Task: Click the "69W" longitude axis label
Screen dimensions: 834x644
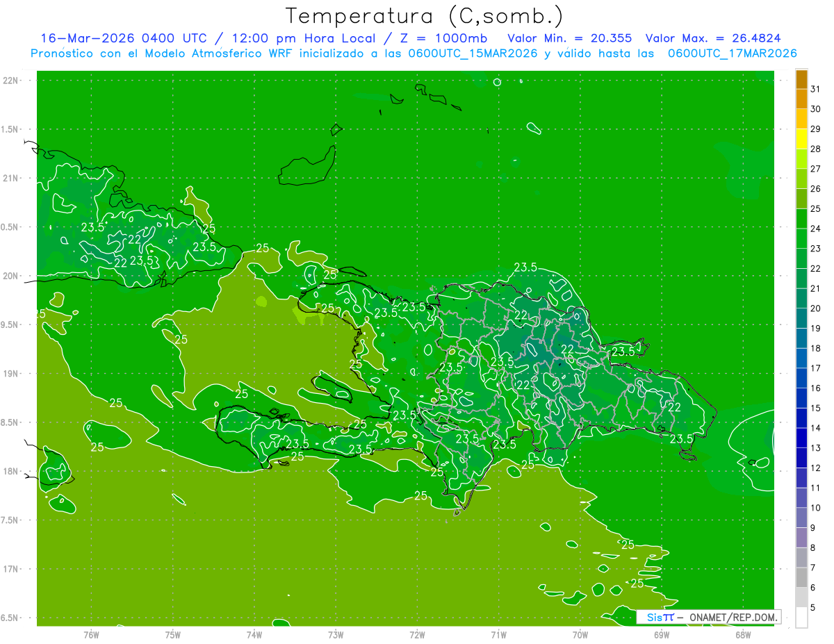Action: [x=662, y=635]
